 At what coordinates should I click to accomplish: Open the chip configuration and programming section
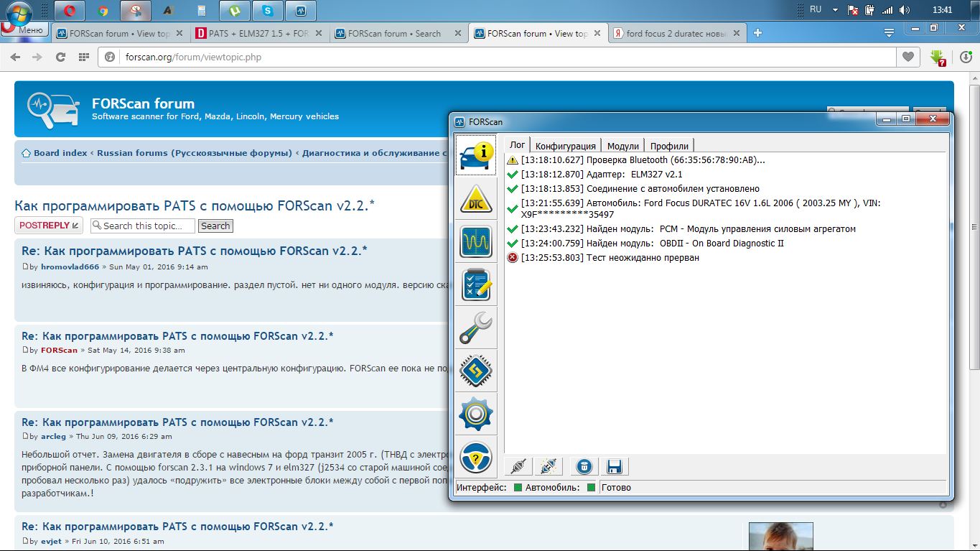(x=476, y=371)
